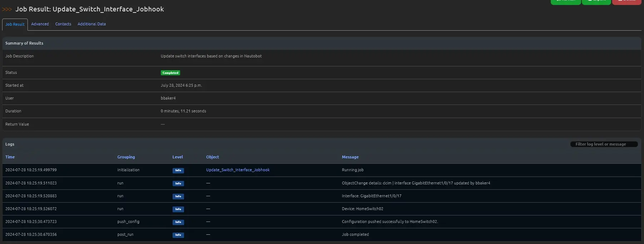The width and height of the screenshot is (644, 244).
Task: Click the Info badge for the push_config log
Action: (178, 222)
